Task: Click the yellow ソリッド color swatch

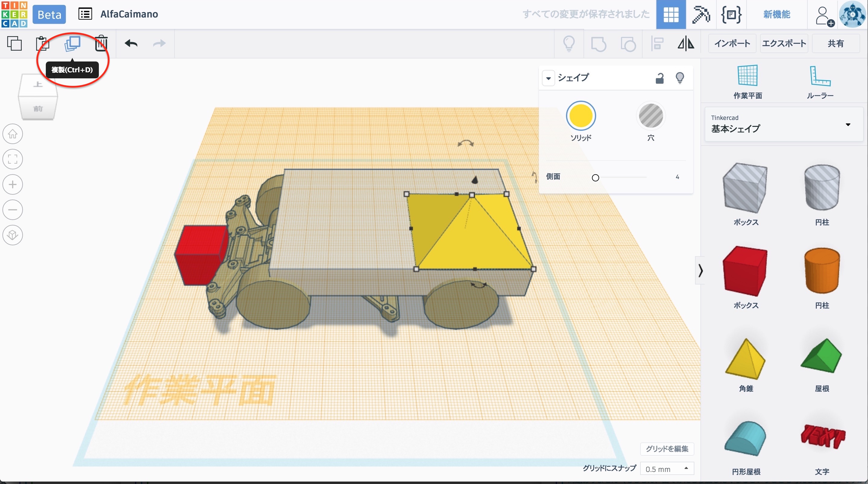Action: pyautogui.click(x=580, y=116)
